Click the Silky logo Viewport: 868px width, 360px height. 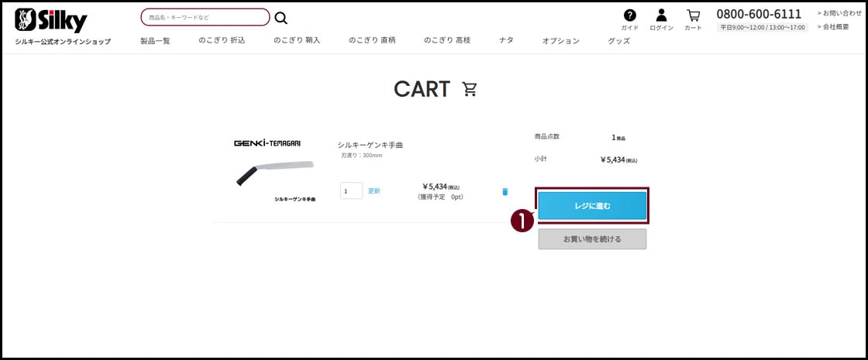coord(51,20)
